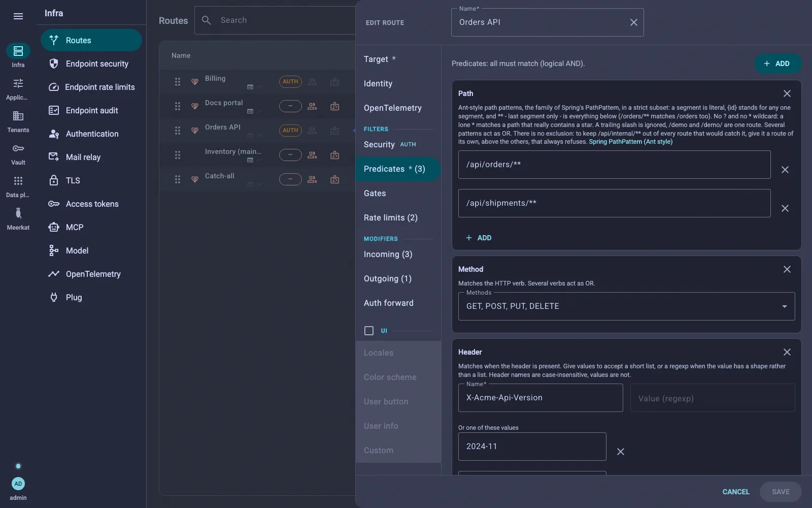Remove the /api/shipments/** path pattern
The height and width of the screenshot is (508, 812).
[785, 208]
